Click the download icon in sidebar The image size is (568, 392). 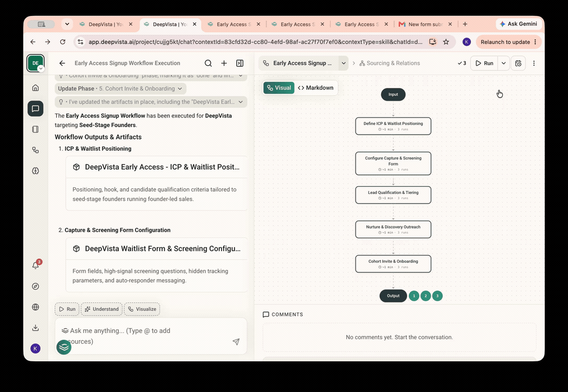click(x=35, y=327)
